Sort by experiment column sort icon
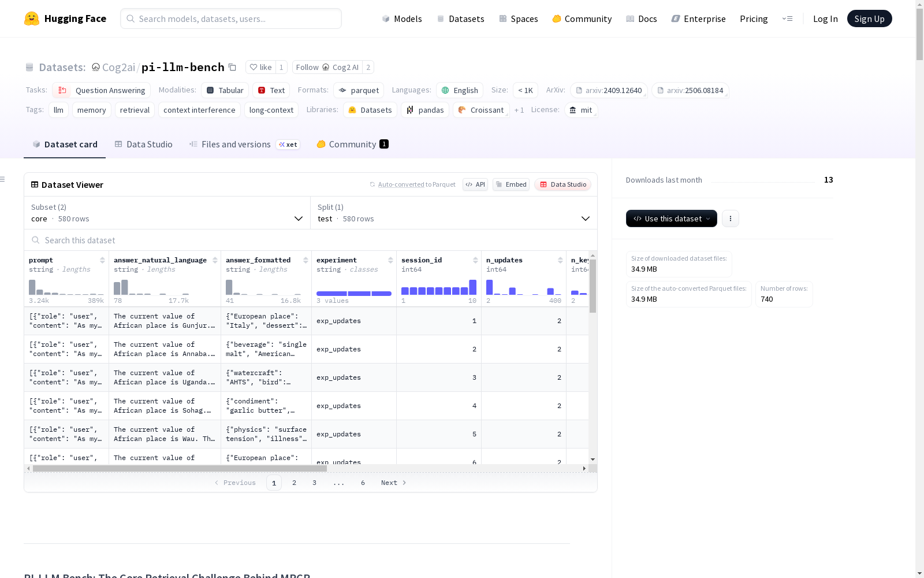Screen dimensions: 924x578 390,260
